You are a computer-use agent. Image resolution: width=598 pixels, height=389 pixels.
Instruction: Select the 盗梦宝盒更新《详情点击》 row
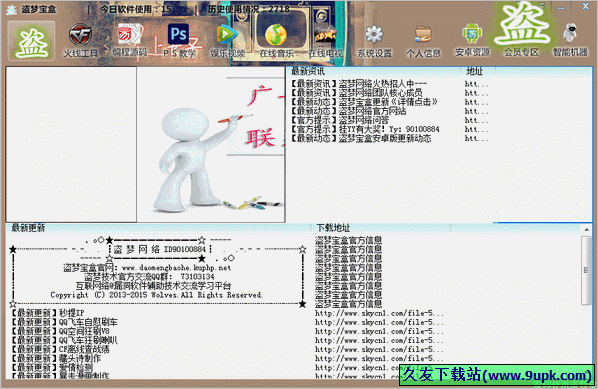[389, 102]
